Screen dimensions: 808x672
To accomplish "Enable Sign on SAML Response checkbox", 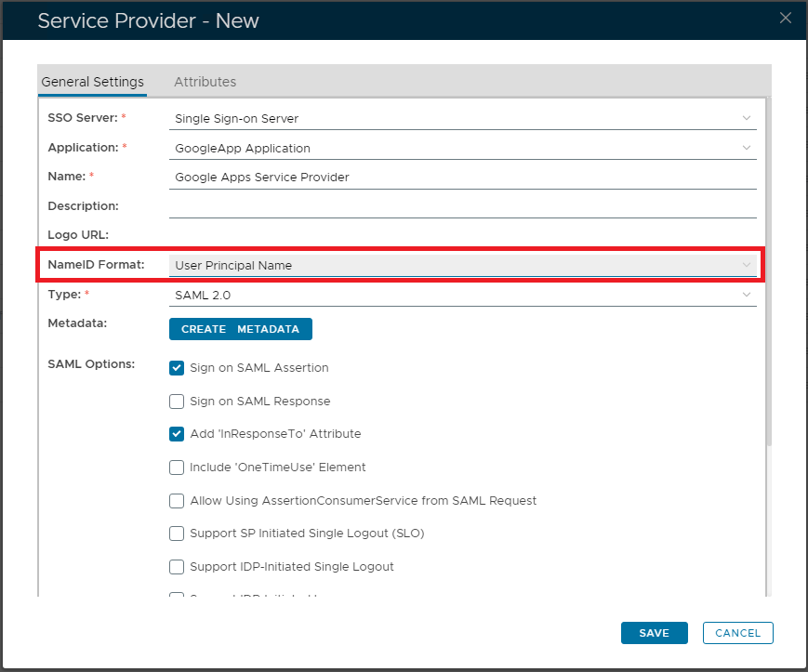I will click(177, 402).
